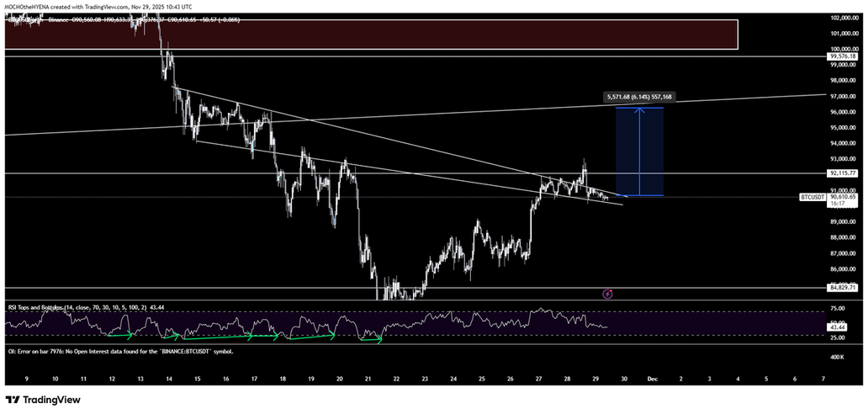Click the 21 date label on time axis
Viewport: 868px width, 414px height.
[368, 379]
